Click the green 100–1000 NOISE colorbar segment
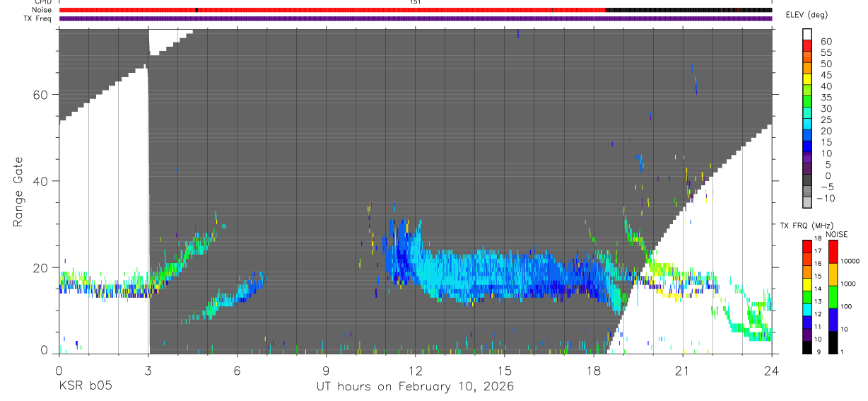The image size is (868, 401). pyautogui.click(x=833, y=297)
